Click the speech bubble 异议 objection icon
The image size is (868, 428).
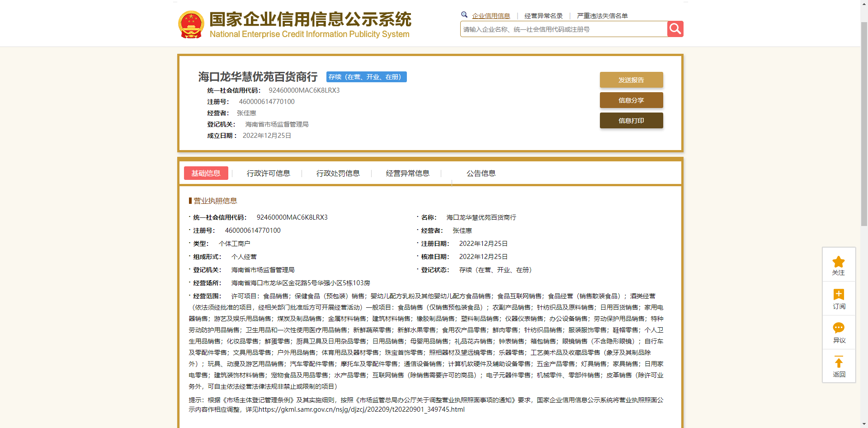(x=839, y=328)
